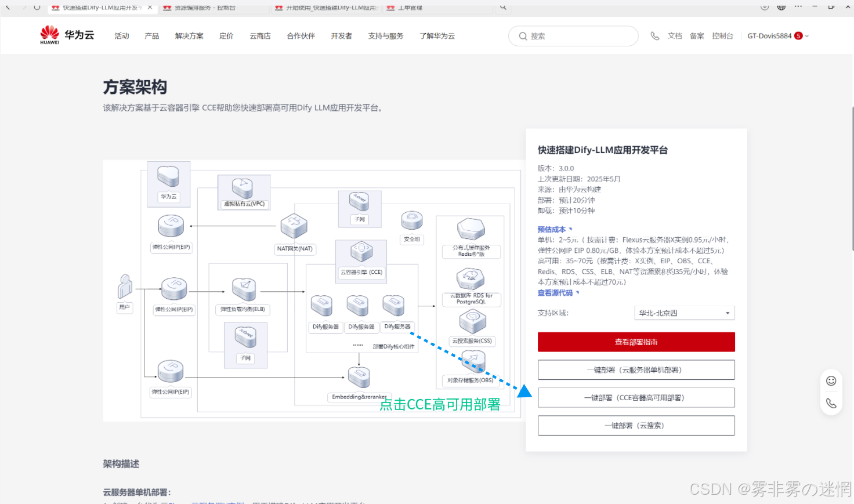
Task: Expand the 查看源代码 link
Action: [558, 293]
